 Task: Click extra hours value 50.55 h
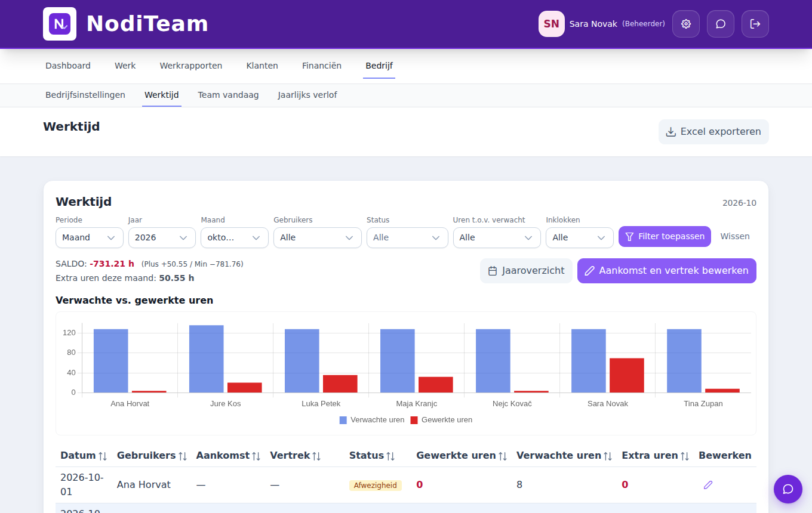point(177,278)
